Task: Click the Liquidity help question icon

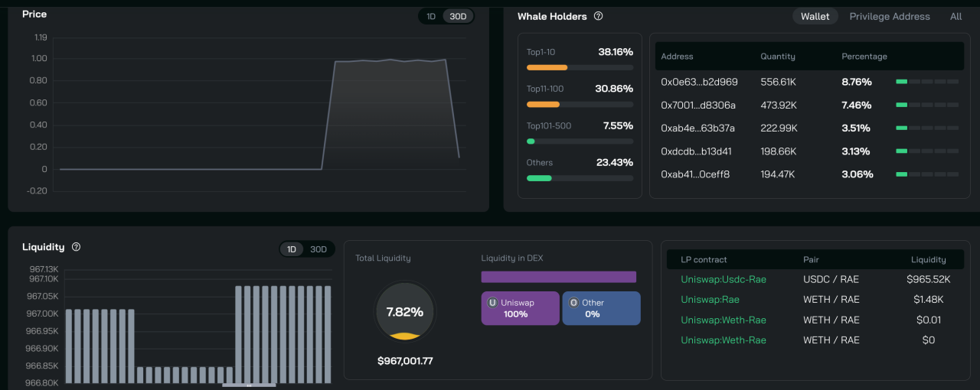Action: click(76, 247)
